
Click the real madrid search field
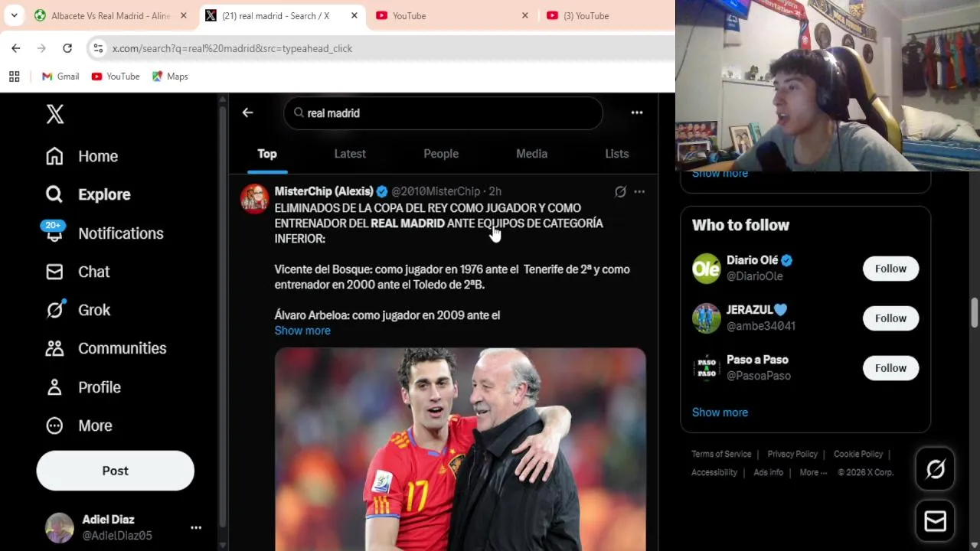(443, 113)
